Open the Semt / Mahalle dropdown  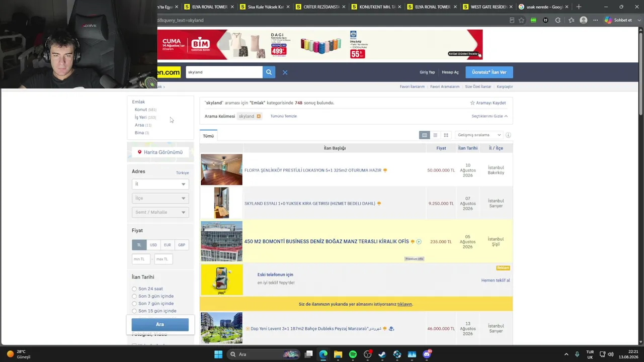click(x=160, y=212)
